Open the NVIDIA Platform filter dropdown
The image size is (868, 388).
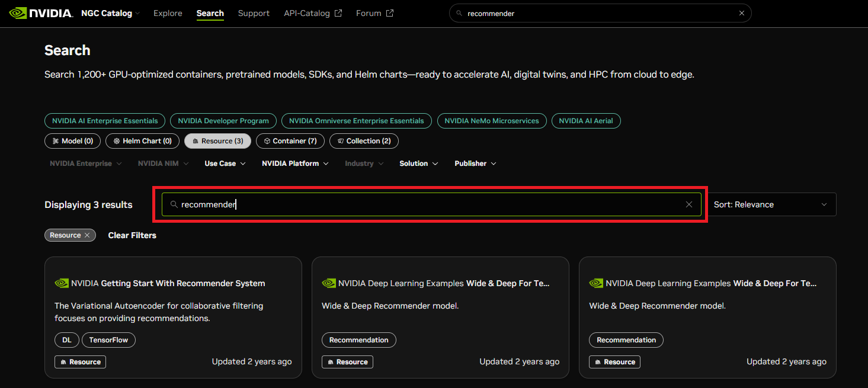295,163
